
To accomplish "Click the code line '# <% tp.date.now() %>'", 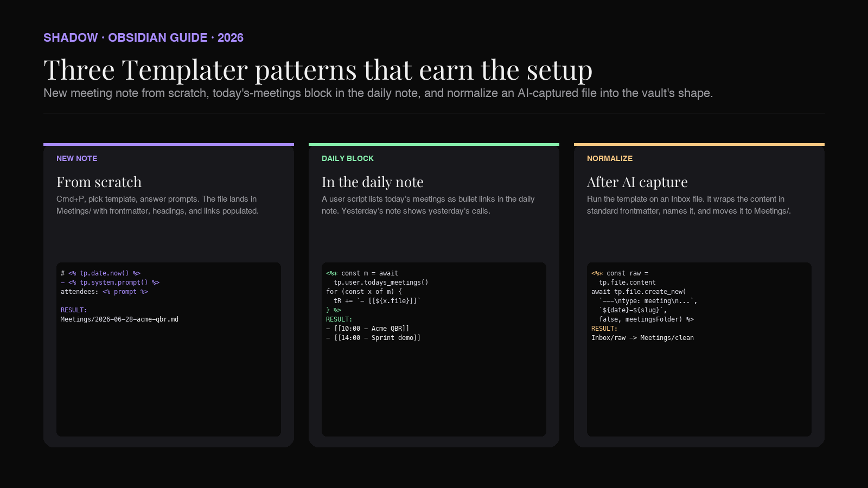I will [x=101, y=273].
